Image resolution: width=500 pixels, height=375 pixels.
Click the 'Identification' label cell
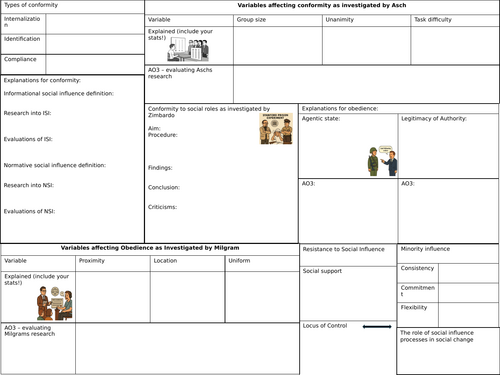(x=23, y=44)
